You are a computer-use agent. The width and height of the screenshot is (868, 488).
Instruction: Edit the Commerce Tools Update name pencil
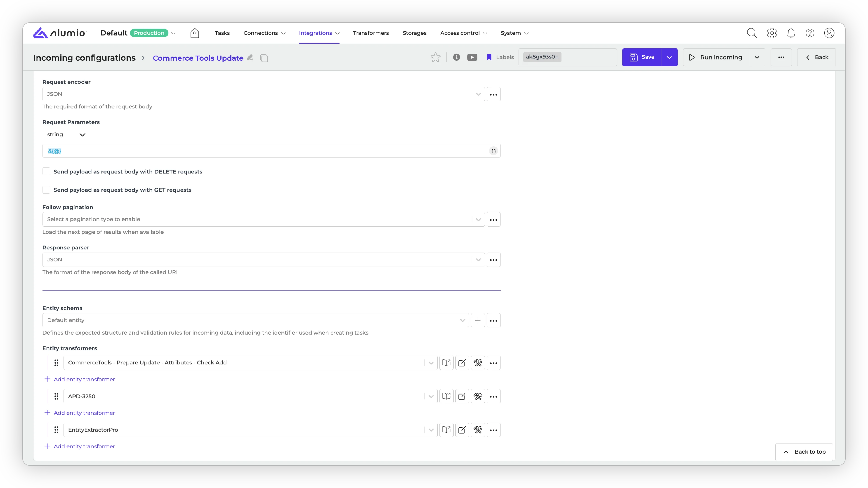250,58
